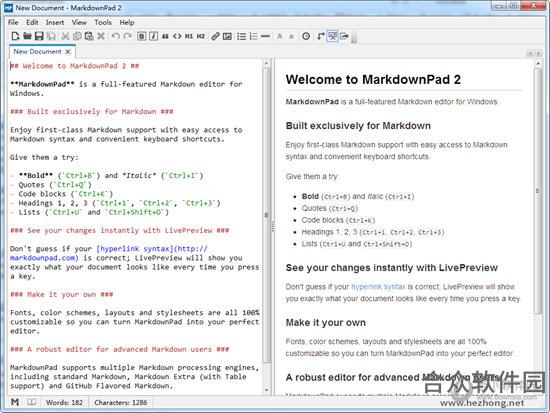Apply bold formatting with B icon
This screenshot has height=413, width=550.
(x=141, y=36)
